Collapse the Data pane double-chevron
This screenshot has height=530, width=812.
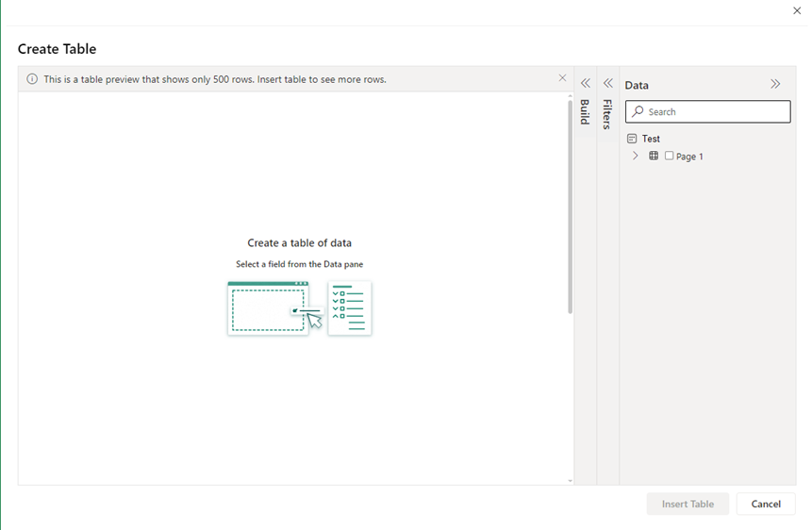point(775,84)
